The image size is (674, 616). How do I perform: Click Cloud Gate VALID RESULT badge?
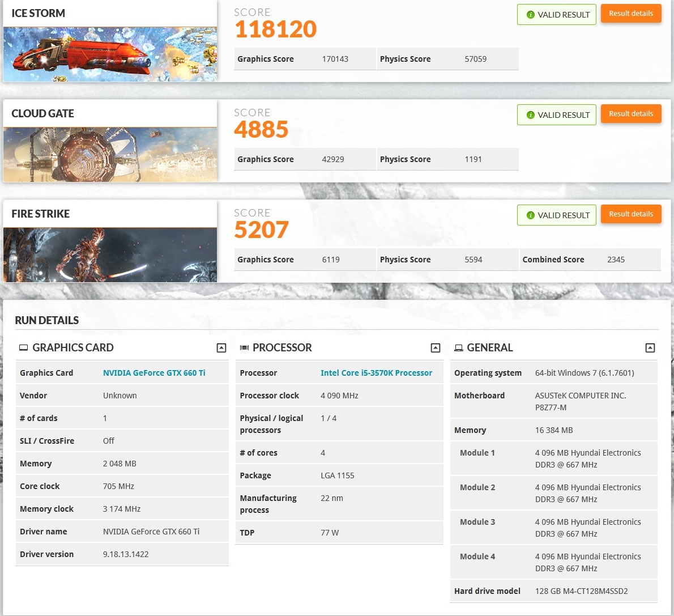557,115
